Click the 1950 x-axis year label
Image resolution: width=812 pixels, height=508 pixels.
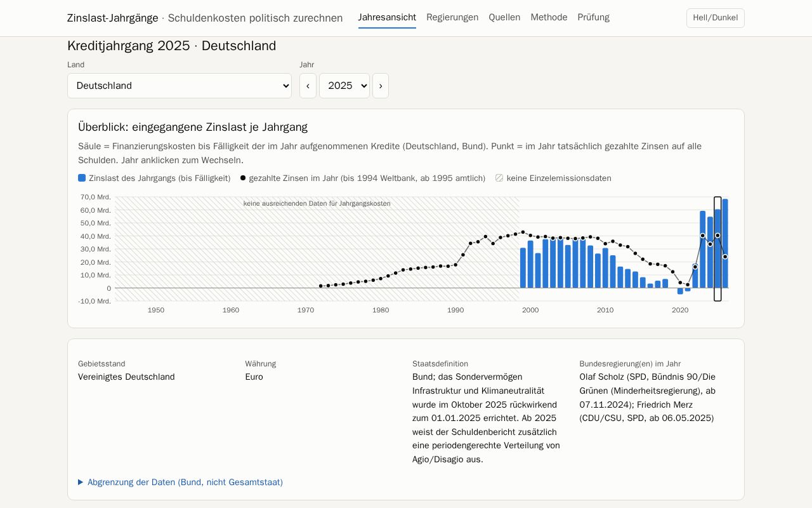pyautogui.click(x=156, y=311)
